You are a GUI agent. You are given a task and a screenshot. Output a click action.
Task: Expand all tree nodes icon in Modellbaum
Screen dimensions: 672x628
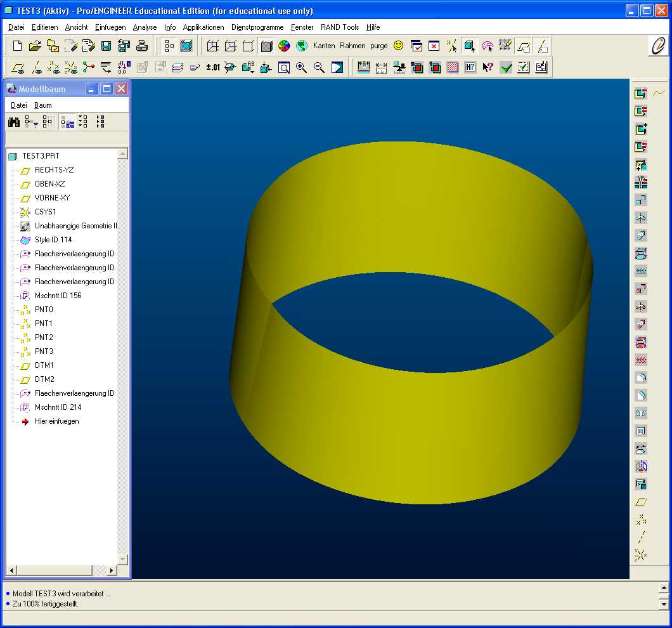(84, 122)
